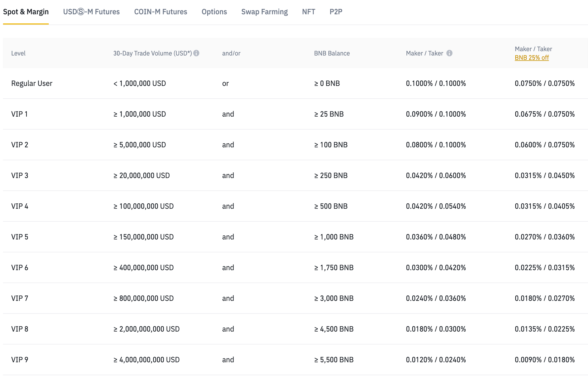Click info icon next to Maker / Taker
588x376 pixels.
[x=449, y=53]
